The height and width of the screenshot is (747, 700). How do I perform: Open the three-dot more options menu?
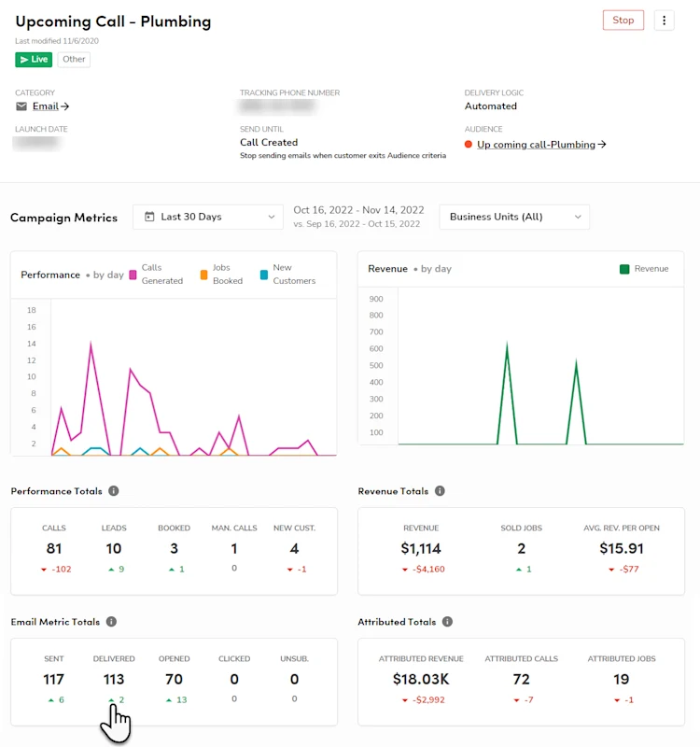(664, 21)
